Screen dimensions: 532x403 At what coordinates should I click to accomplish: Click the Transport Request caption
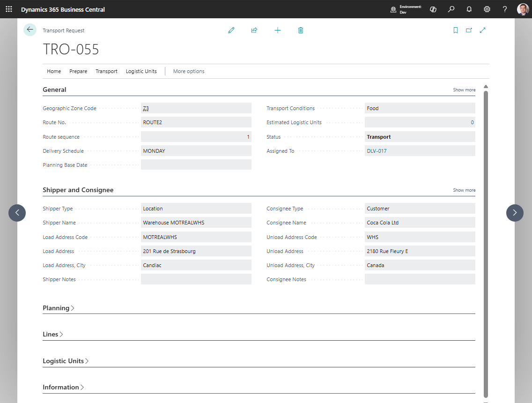(63, 30)
